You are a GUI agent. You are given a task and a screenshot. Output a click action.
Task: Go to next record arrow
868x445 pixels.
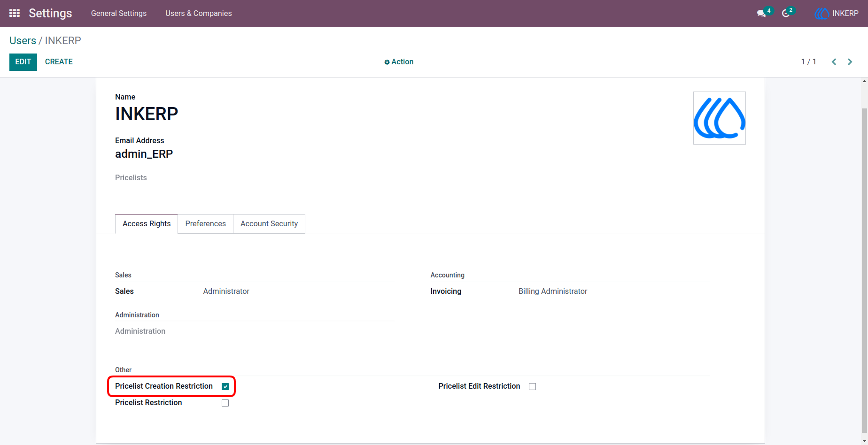850,62
